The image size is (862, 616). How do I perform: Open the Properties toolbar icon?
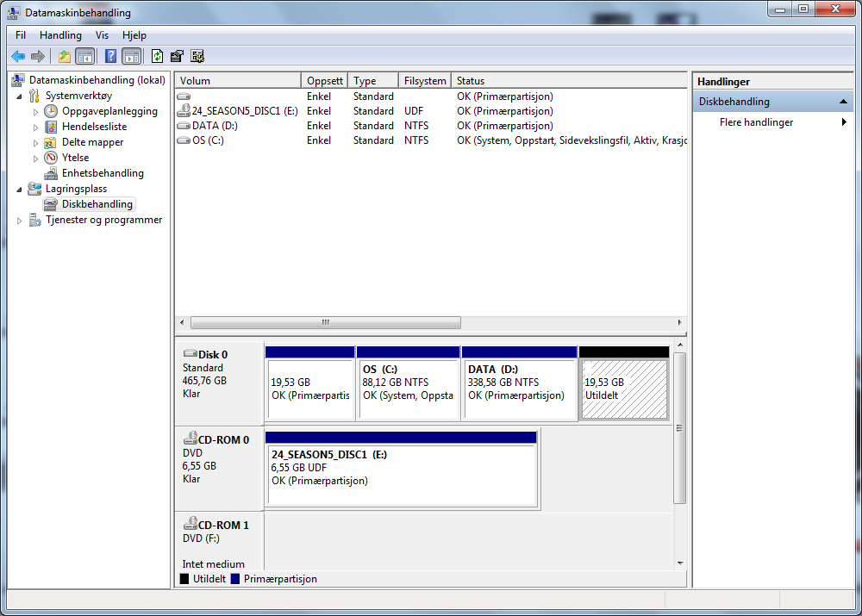click(x=177, y=56)
